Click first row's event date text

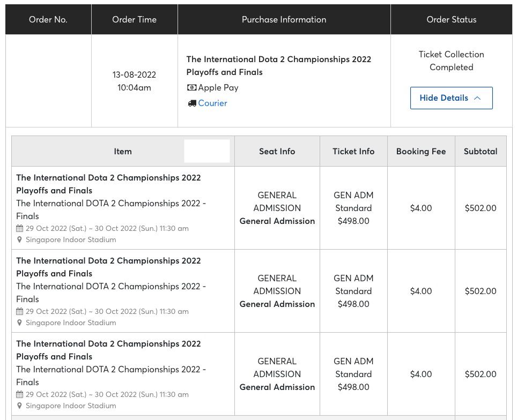[x=107, y=228]
